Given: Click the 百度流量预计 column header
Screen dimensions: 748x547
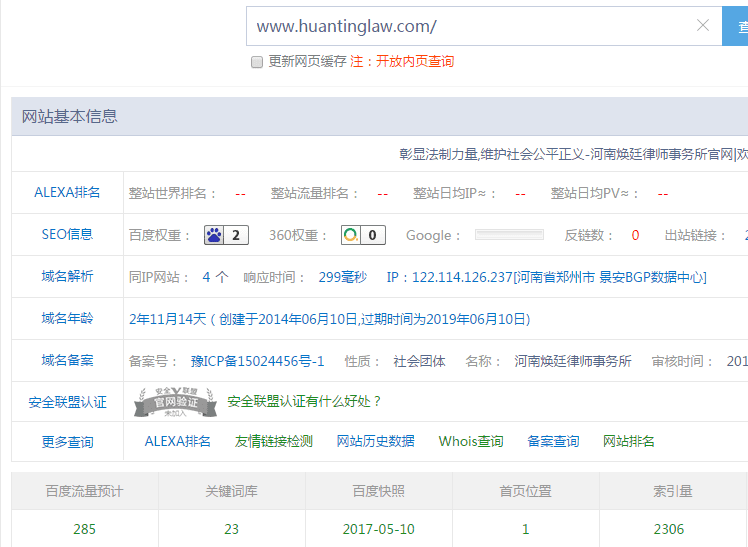Looking at the screenshot, I should 84,491.
